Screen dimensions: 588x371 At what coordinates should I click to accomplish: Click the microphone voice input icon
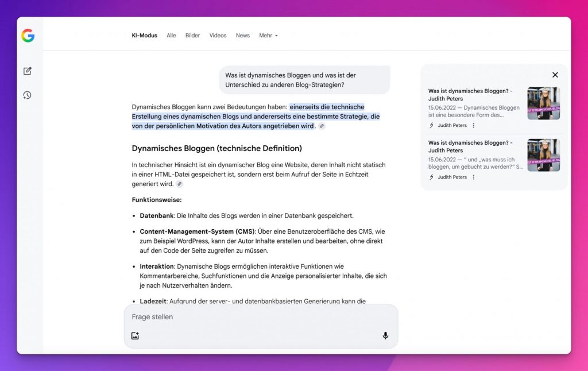coord(385,336)
